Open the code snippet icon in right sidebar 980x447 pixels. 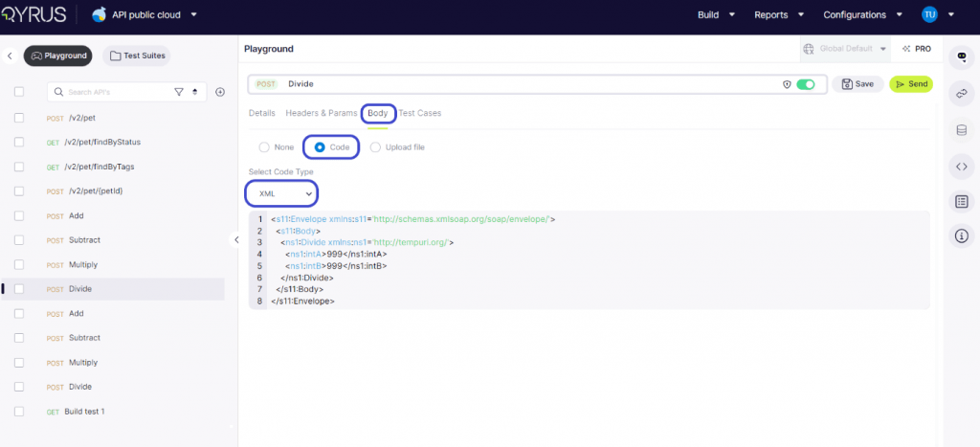pos(961,166)
